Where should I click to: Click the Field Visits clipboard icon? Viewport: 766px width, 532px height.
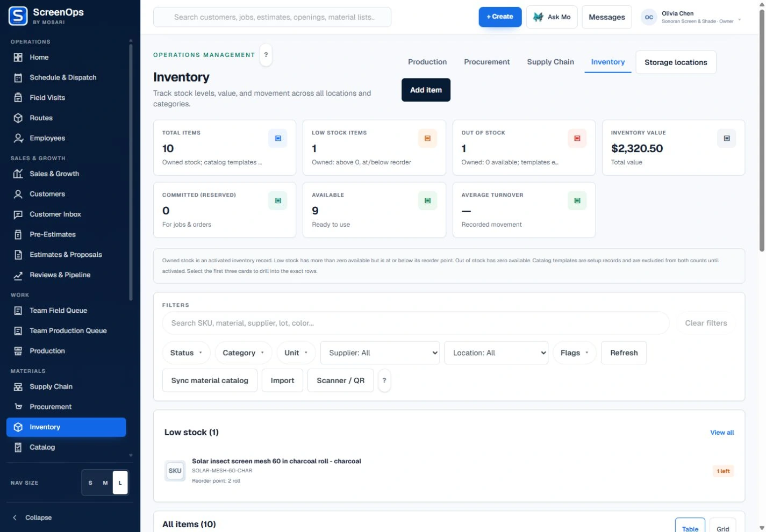pos(18,98)
